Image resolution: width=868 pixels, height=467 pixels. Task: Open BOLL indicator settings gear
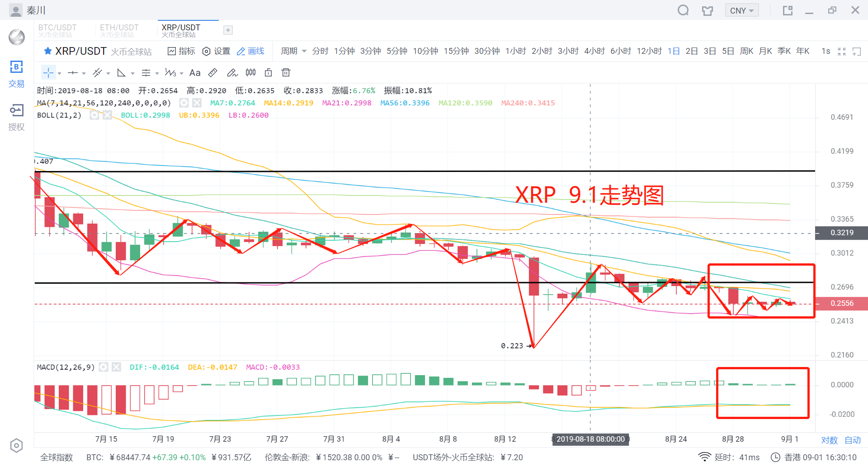click(94, 115)
